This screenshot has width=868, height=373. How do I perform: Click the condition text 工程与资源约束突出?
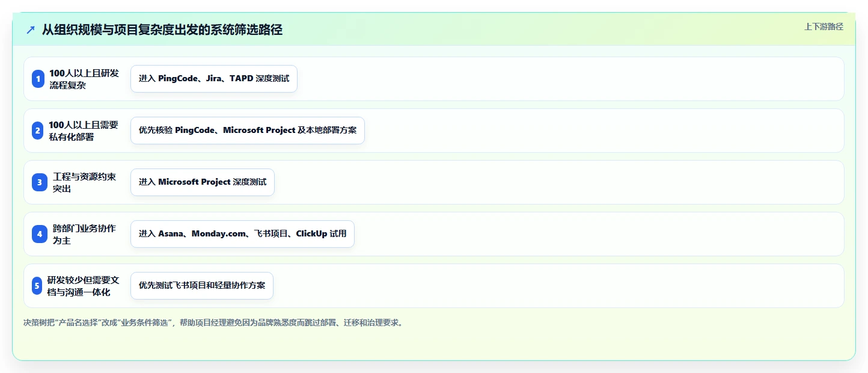click(85, 182)
